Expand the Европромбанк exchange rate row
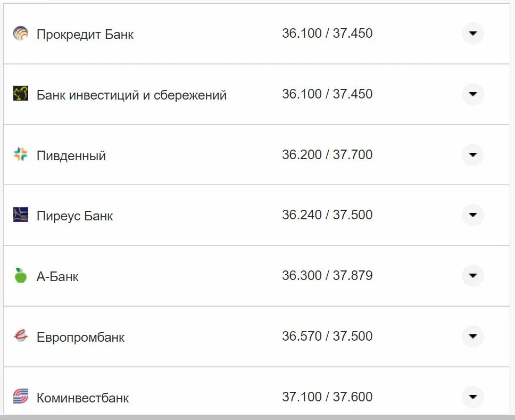The height and width of the screenshot is (420, 515). pos(472,336)
